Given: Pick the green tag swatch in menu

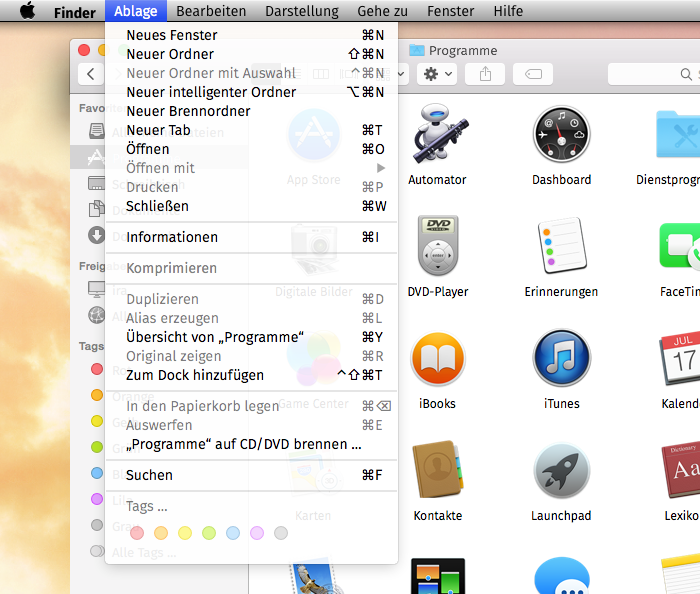Looking at the screenshot, I should click(209, 532).
